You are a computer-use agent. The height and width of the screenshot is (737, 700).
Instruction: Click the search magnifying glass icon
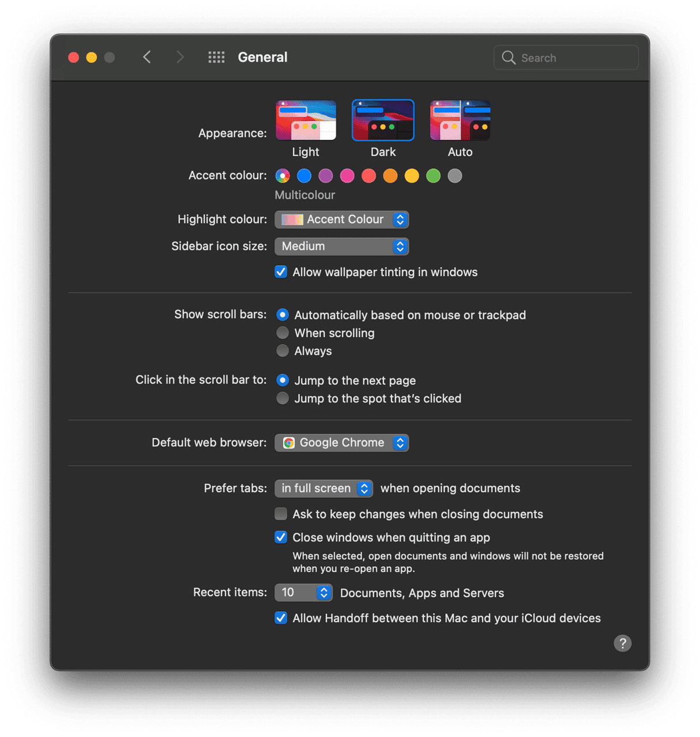pos(508,58)
